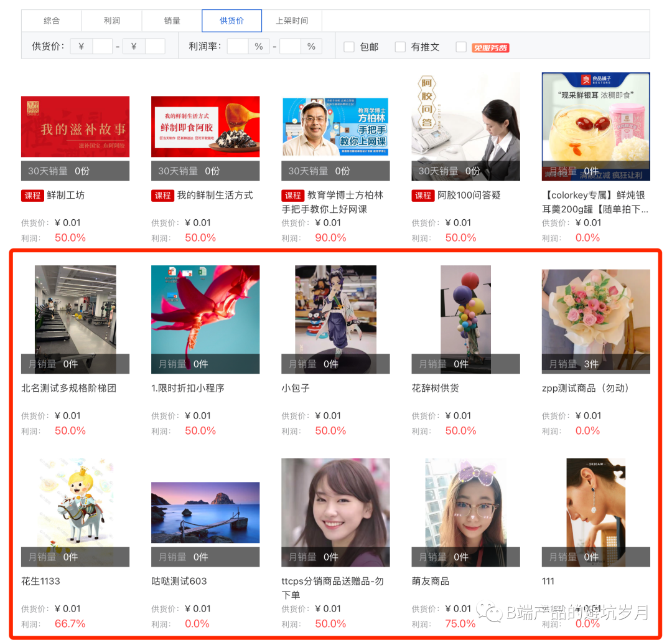Viewport: 672px width, 642px height.
Task: Open the 销量 sorting tab
Action: [x=172, y=21]
